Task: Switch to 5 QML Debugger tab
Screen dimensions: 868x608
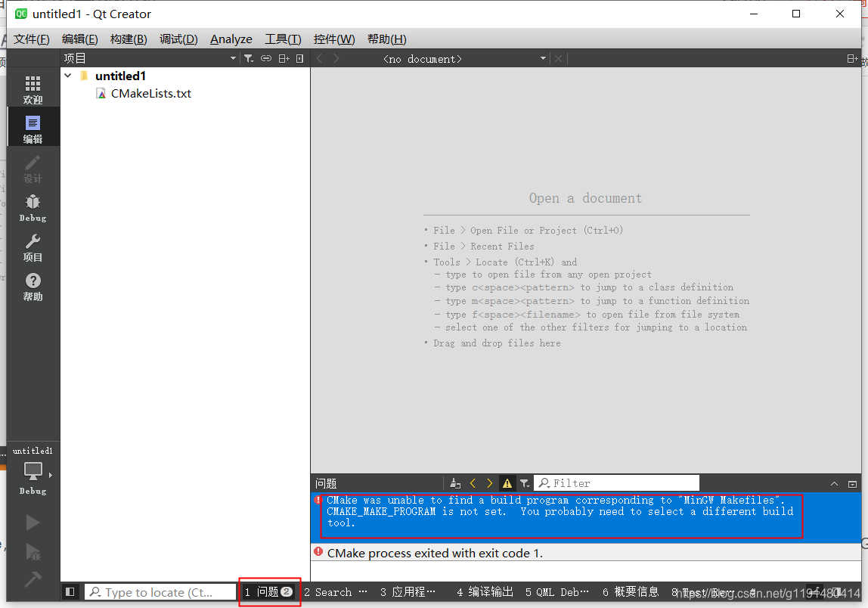Action: (x=557, y=592)
